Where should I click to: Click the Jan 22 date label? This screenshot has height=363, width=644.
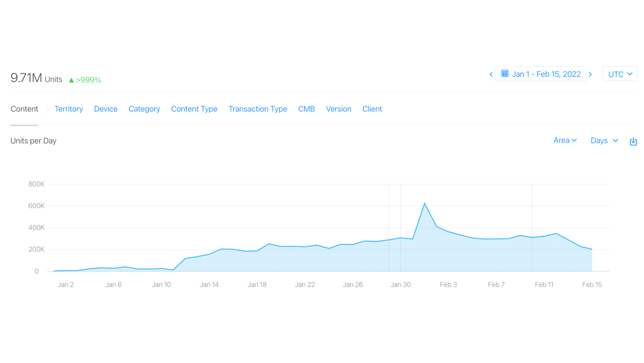(305, 285)
